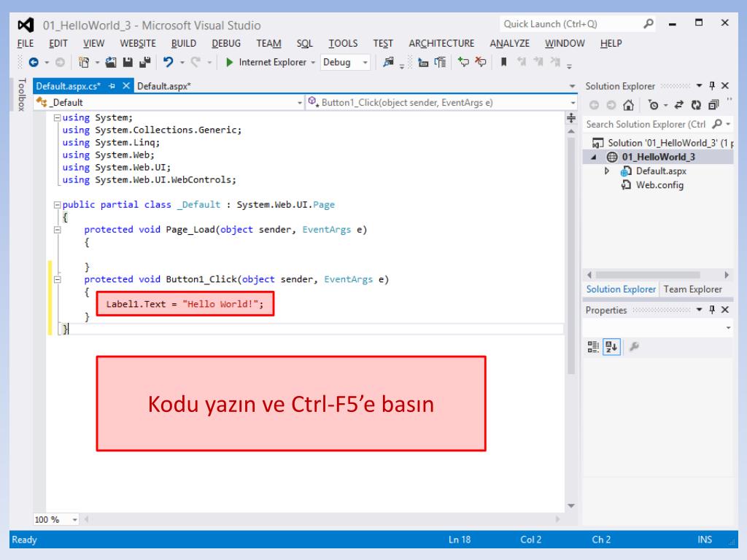
Task: Refresh the Solution Explorer tree
Action: click(696, 105)
